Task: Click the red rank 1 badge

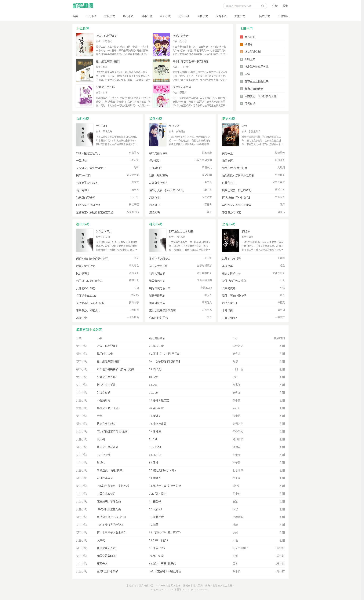Action: (x=241, y=37)
